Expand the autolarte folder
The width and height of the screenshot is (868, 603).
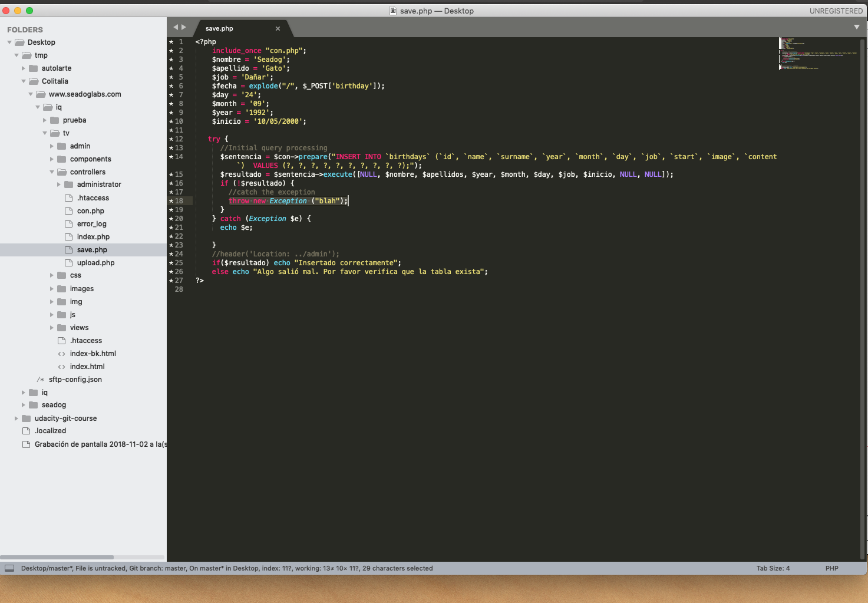tap(24, 68)
